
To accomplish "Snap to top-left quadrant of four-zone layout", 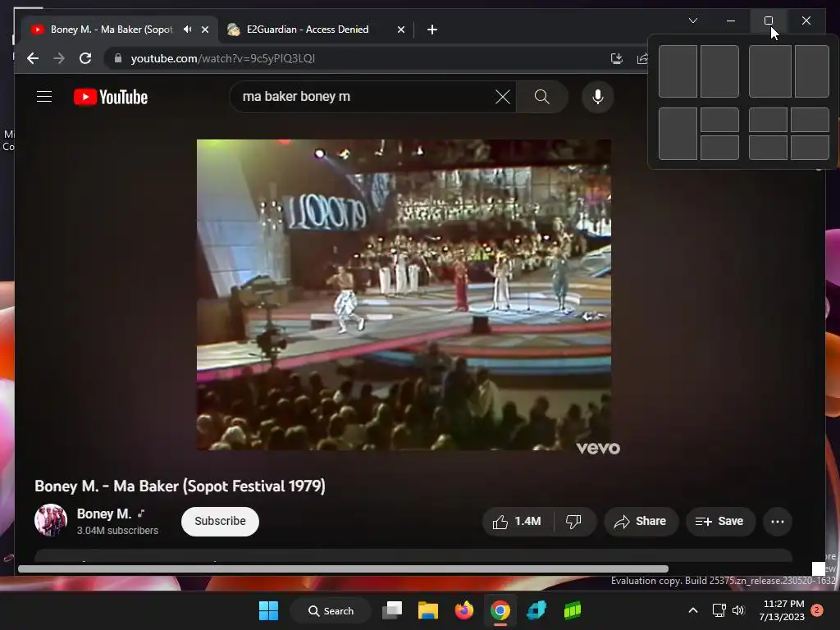I will (x=768, y=120).
